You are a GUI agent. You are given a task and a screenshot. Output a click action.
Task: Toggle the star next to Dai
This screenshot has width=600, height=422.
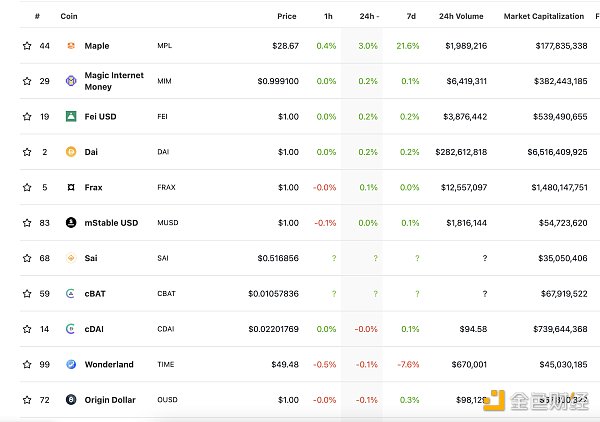click(x=27, y=152)
